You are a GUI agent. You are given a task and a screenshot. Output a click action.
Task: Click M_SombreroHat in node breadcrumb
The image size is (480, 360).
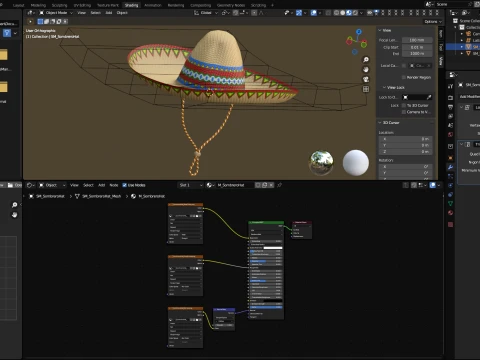pyautogui.click(x=152, y=196)
